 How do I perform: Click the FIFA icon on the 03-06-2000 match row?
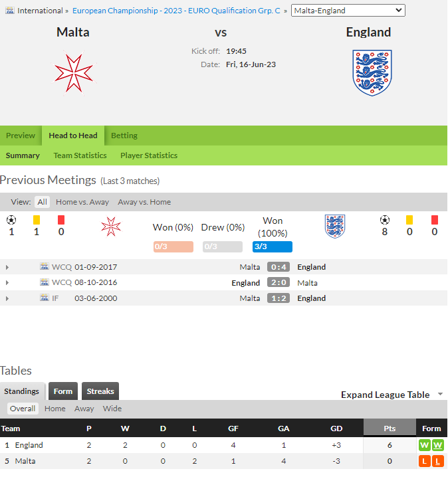[x=45, y=298]
